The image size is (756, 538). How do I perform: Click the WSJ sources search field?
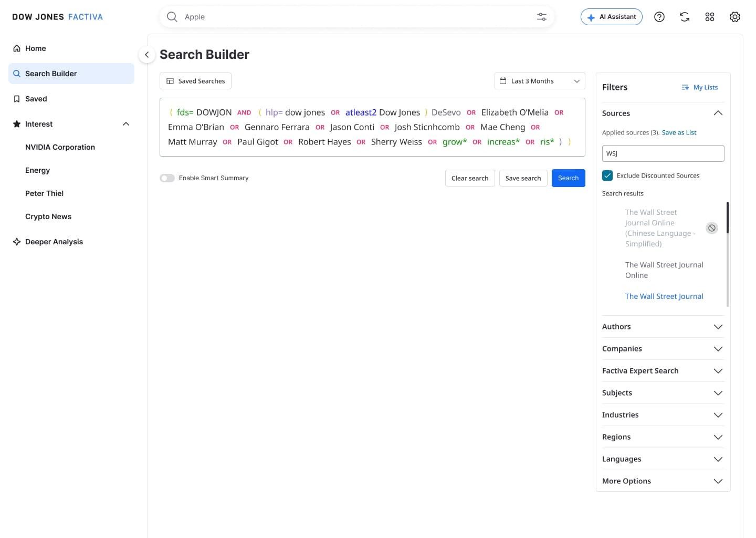pyautogui.click(x=663, y=153)
